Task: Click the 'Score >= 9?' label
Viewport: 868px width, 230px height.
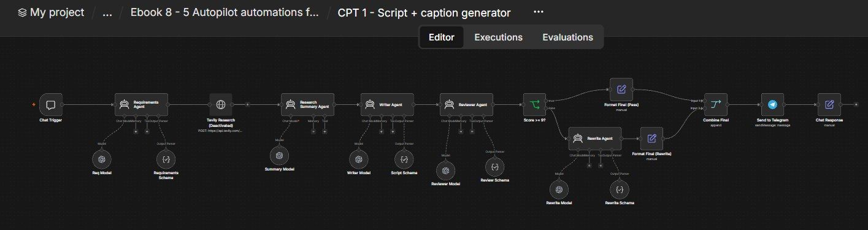Action: [x=534, y=120]
